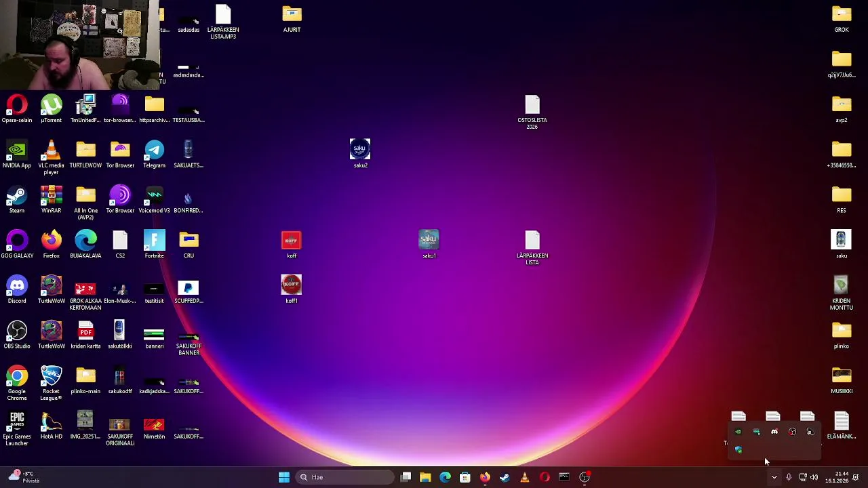Open Steam from the taskbar

pyautogui.click(x=505, y=477)
